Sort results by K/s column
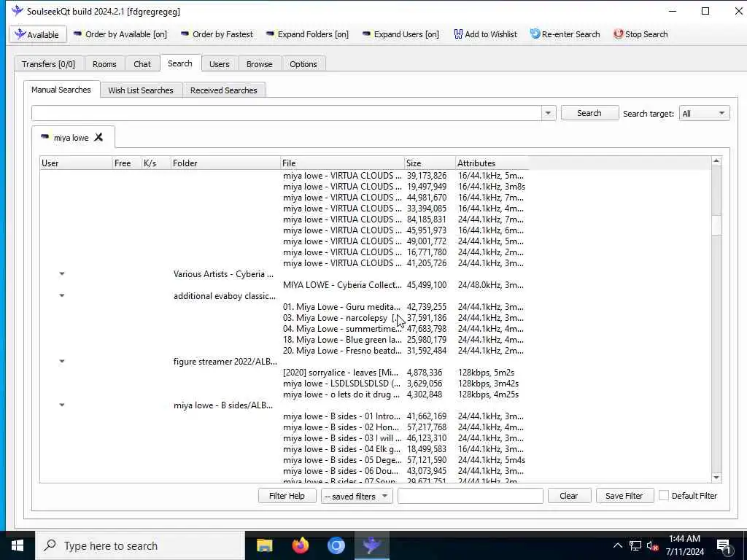The width and height of the screenshot is (747, 560). coord(156,163)
